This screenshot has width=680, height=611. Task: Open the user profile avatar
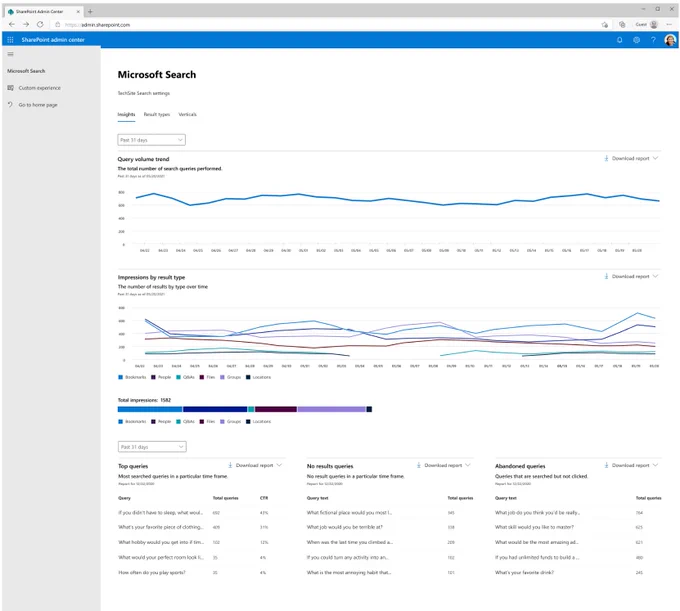[670, 40]
